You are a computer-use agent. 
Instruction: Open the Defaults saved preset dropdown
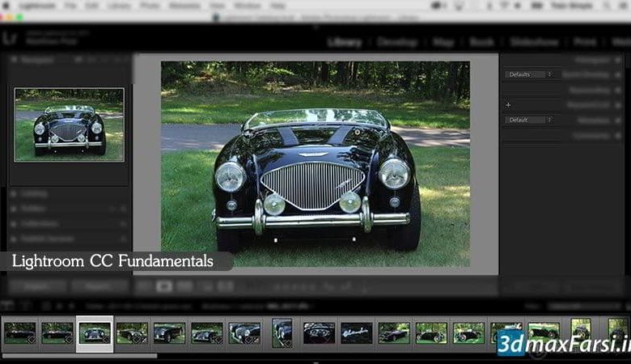530,74
